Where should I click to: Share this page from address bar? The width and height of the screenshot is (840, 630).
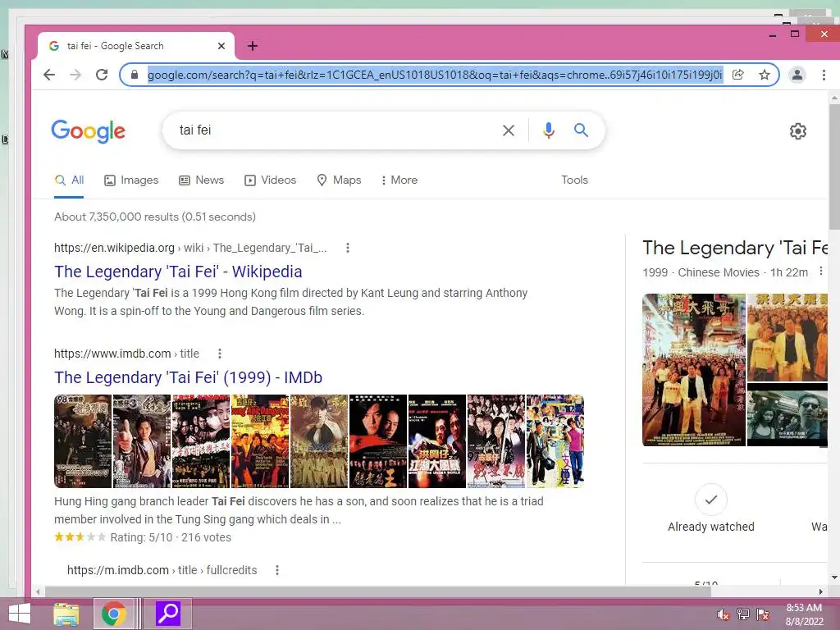(737, 75)
